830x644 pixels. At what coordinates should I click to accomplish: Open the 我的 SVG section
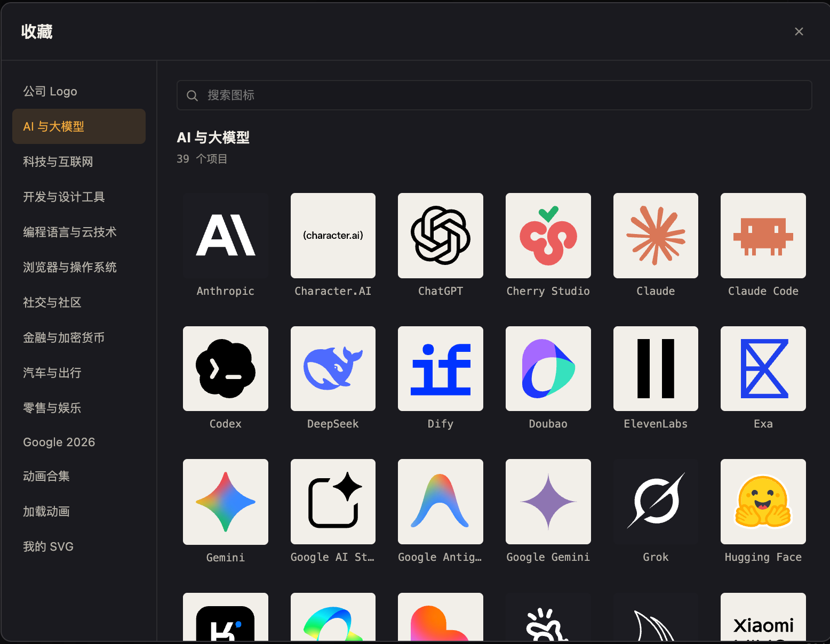[x=79, y=546]
